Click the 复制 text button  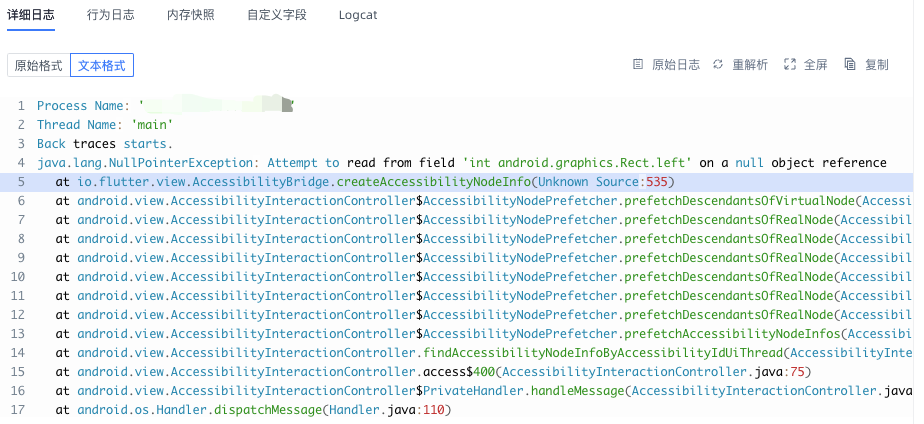877,65
